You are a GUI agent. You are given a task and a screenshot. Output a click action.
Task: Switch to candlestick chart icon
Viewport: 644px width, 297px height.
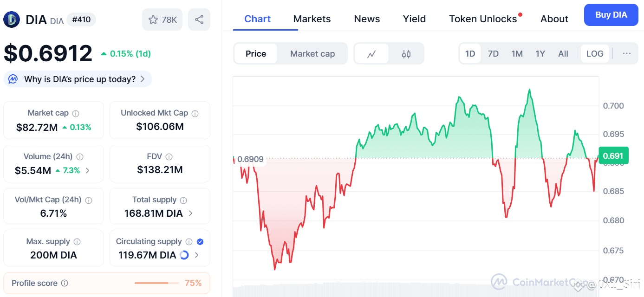tap(406, 54)
